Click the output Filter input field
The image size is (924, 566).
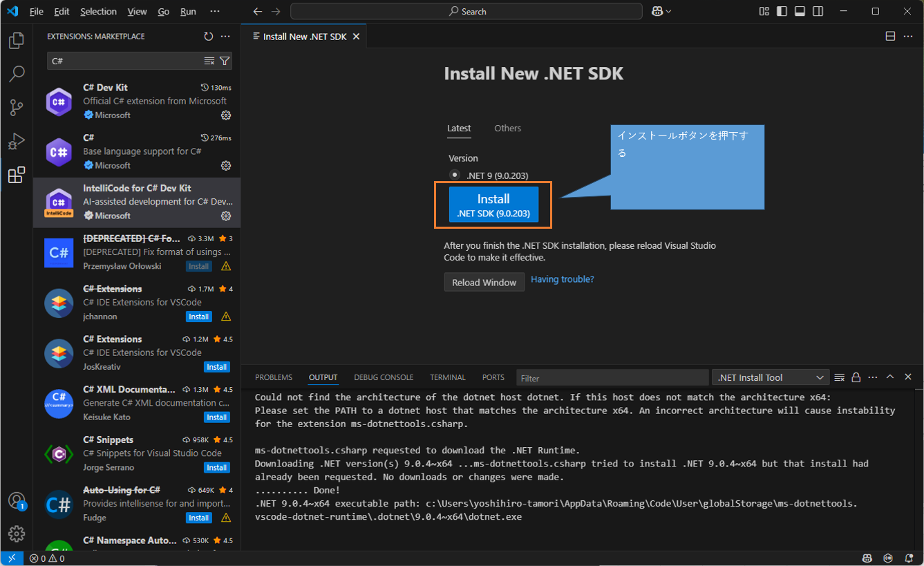(612, 378)
